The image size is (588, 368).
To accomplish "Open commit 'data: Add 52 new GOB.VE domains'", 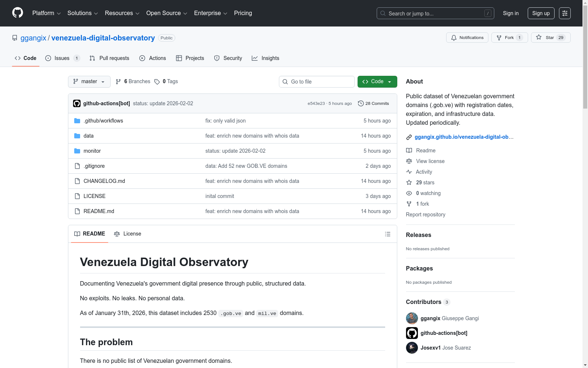I will tap(246, 166).
